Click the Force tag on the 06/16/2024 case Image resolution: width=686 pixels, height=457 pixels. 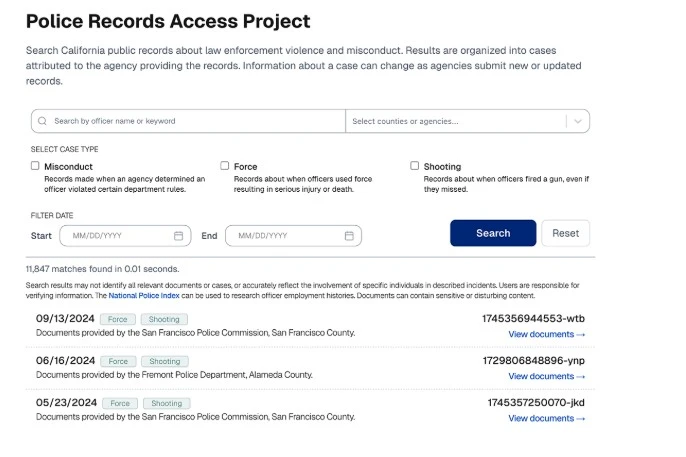click(x=118, y=361)
